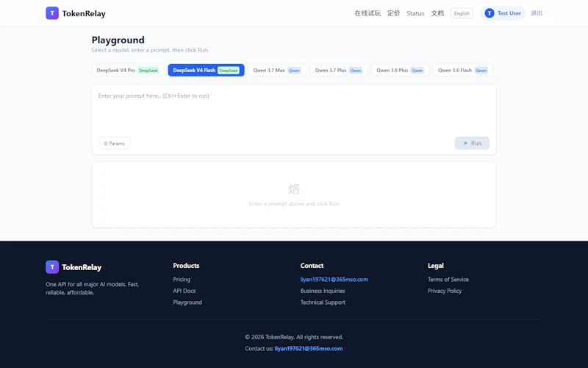Click the '© 2026 TokenRelay. All rights reserved.' text
The image size is (588, 368).
(x=294, y=337)
